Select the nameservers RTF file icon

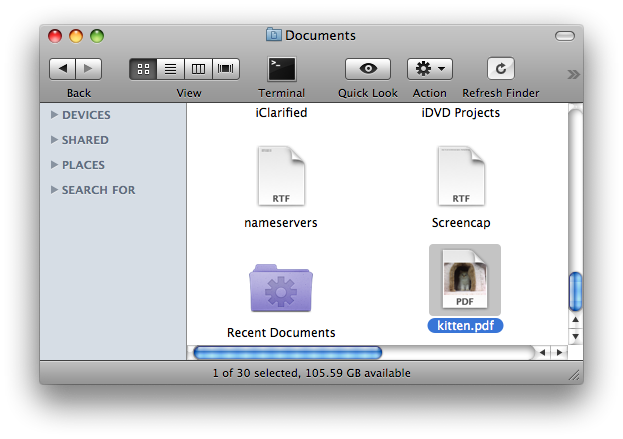[281, 176]
